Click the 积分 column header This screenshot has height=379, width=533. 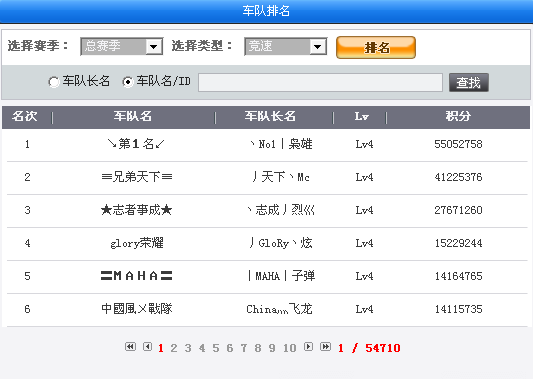(x=458, y=117)
